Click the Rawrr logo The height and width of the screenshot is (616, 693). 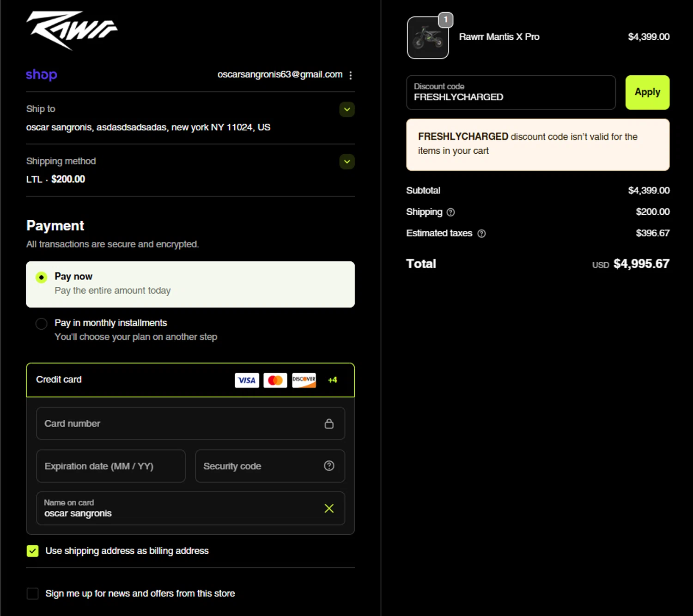(72, 30)
